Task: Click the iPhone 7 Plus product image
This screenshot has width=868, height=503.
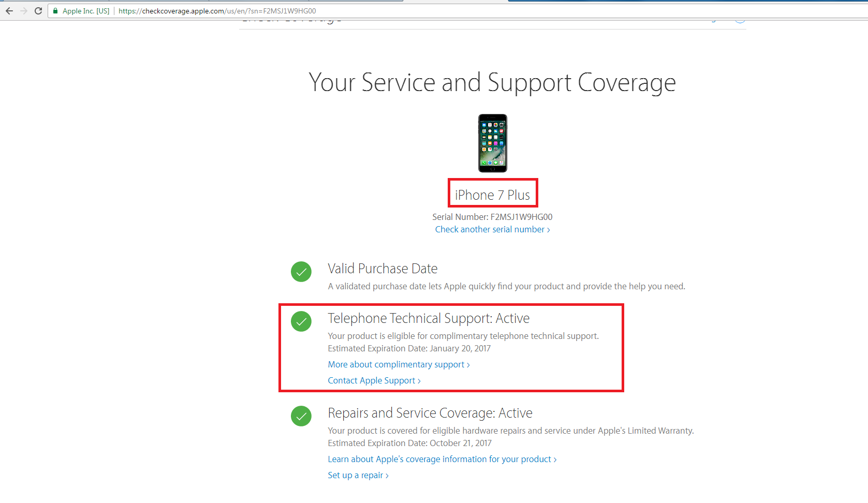Action: point(493,143)
